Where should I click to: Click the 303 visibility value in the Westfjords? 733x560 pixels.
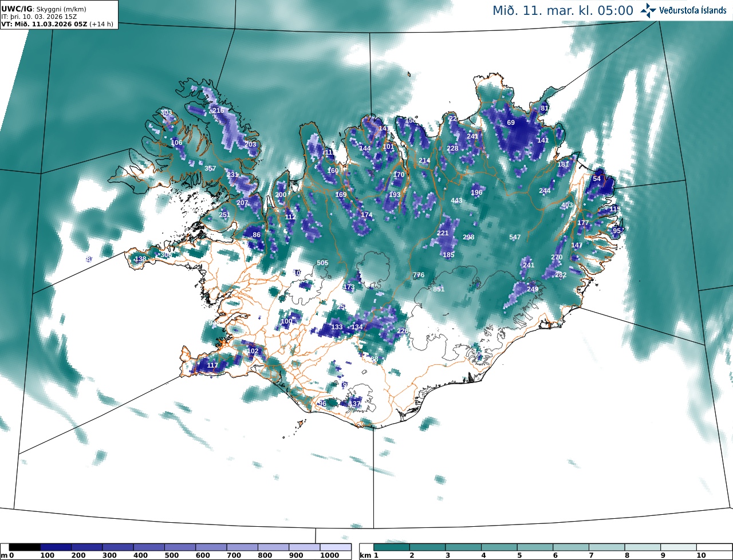(x=166, y=112)
